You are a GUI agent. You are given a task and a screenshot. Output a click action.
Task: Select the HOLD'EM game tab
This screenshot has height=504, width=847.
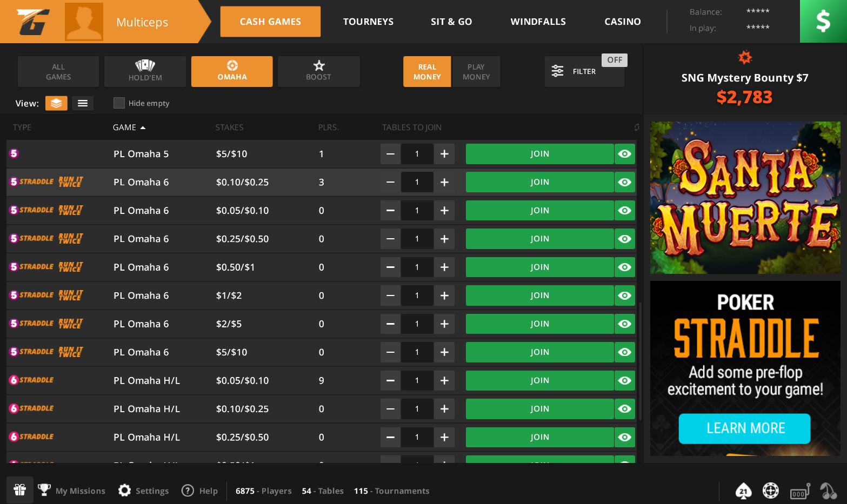pyautogui.click(x=145, y=71)
